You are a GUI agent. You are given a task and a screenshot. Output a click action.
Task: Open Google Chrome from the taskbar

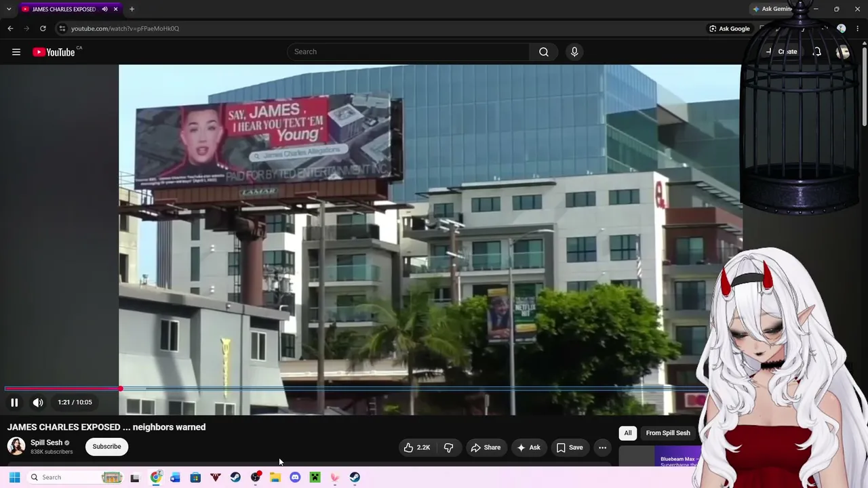click(155, 477)
